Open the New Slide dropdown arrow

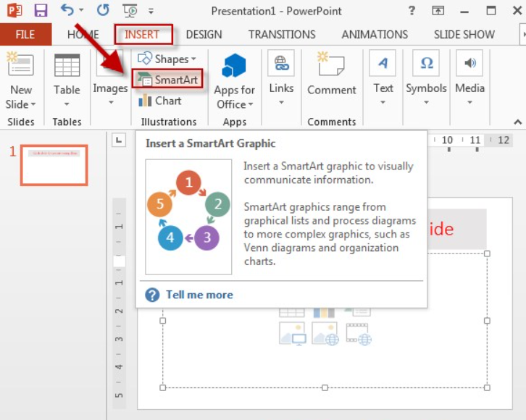click(x=33, y=104)
